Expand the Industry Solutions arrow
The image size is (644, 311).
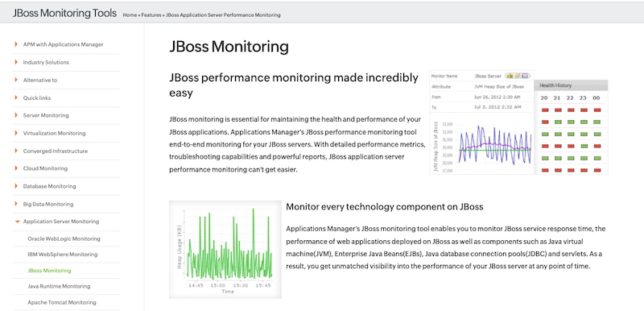pos(16,62)
